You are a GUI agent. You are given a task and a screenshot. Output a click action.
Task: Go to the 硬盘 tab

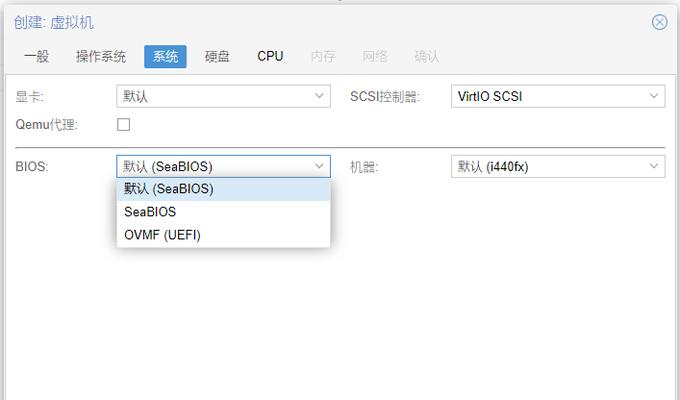tap(217, 56)
